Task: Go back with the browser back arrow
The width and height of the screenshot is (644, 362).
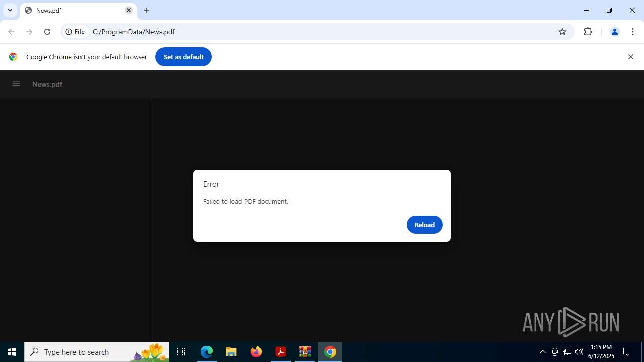Action: [11, 32]
